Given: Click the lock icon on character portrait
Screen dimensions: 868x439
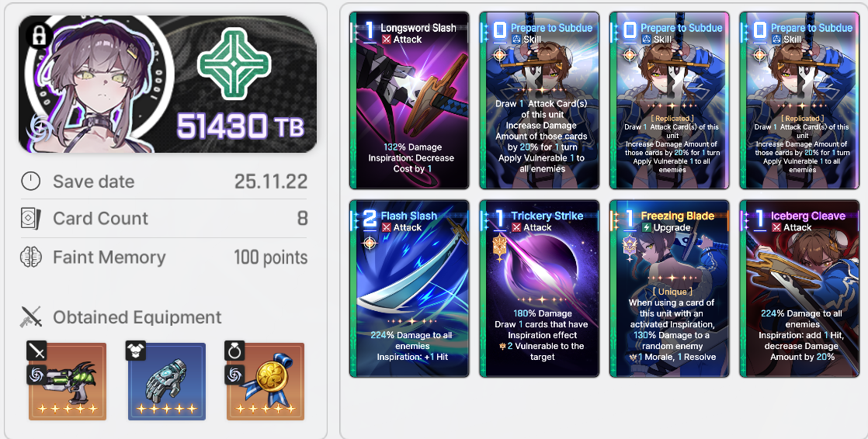Looking at the screenshot, I should point(39,36).
